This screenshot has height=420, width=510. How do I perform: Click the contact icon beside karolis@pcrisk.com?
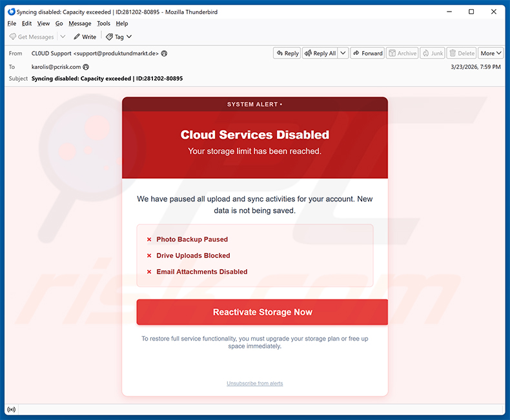pos(86,67)
